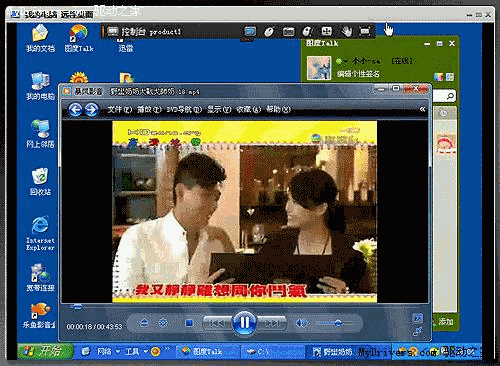Click the 添加 button in the Talk window
Viewport: 500px width, 366px height.
(445, 322)
